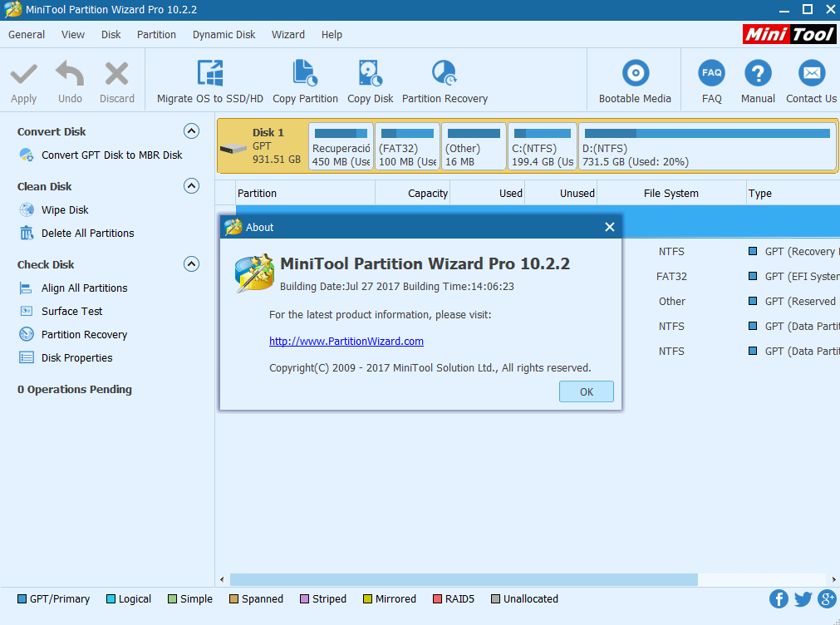
Task: Click the Logical legend swatch
Action: [x=111, y=598]
